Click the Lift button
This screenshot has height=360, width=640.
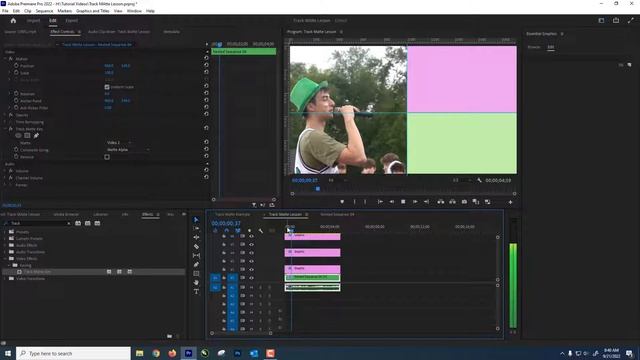[440, 202]
